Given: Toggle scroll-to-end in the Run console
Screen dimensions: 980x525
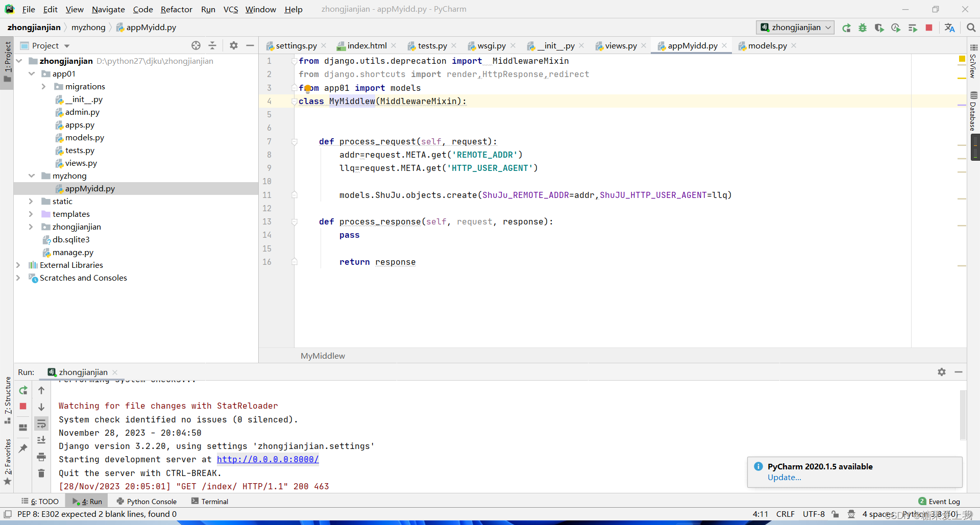Looking at the screenshot, I should coord(41,440).
